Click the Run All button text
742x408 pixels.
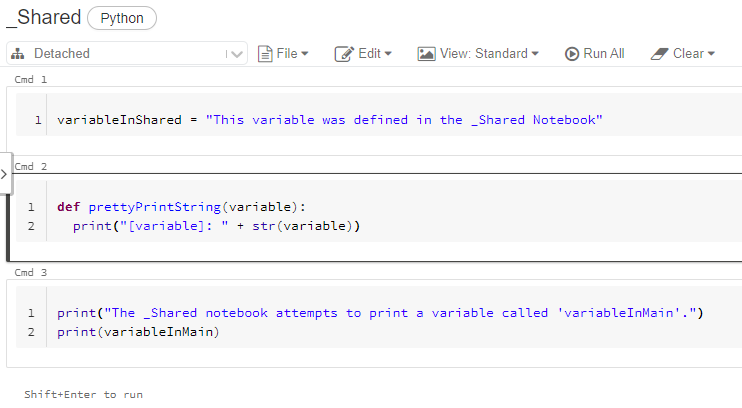[603, 53]
